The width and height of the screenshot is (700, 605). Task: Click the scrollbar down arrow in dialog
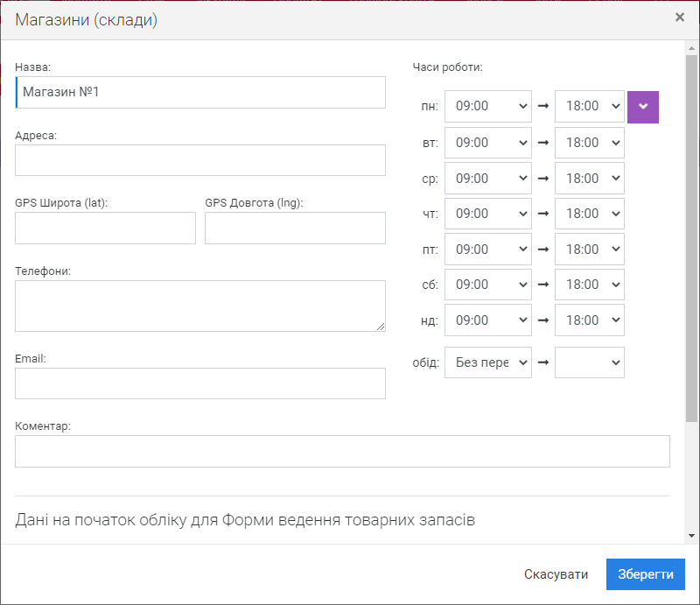coord(692,535)
